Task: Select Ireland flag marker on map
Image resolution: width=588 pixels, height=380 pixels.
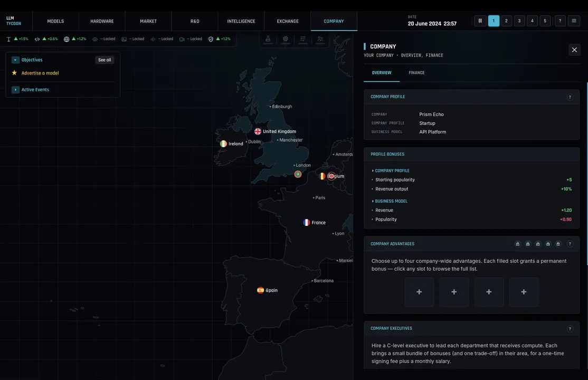Action: [223, 144]
